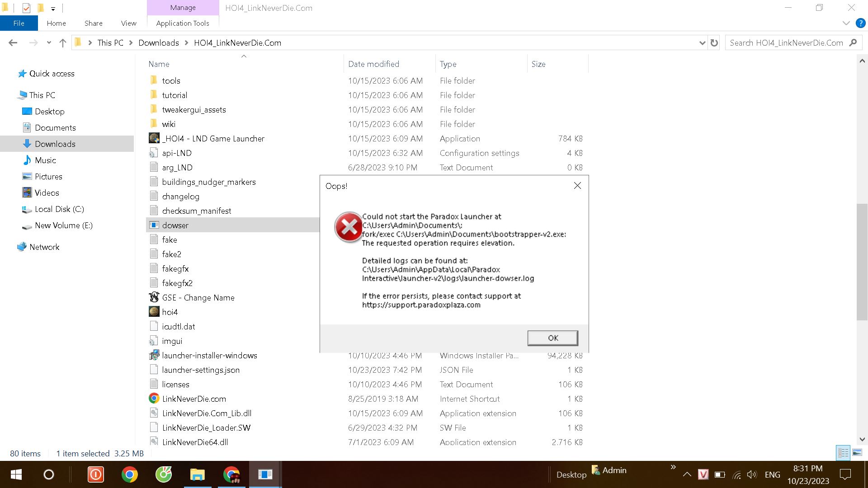
Task: Select the hoi4 application icon
Action: [154, 312]
